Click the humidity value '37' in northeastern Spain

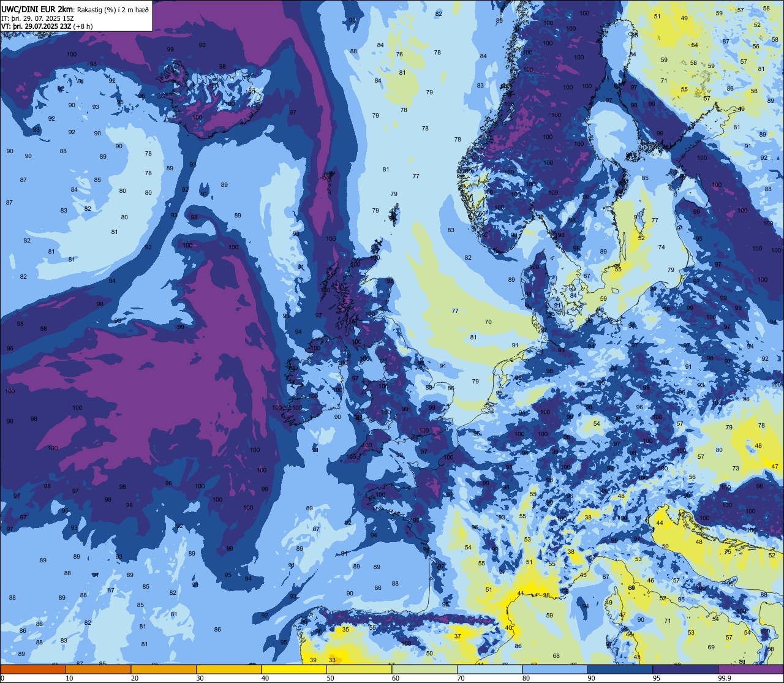(x=458, y=636)
